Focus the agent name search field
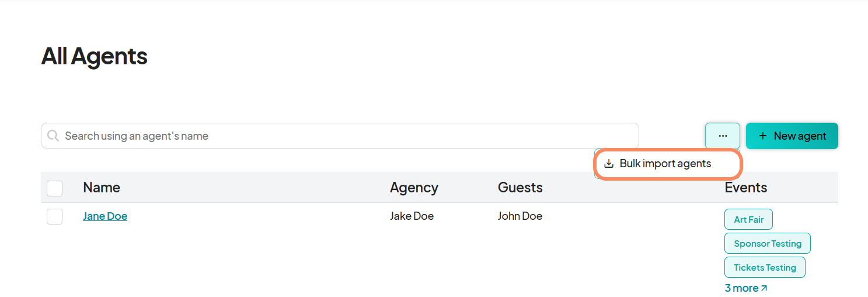The image size is (868, 297). pos(340,136)
